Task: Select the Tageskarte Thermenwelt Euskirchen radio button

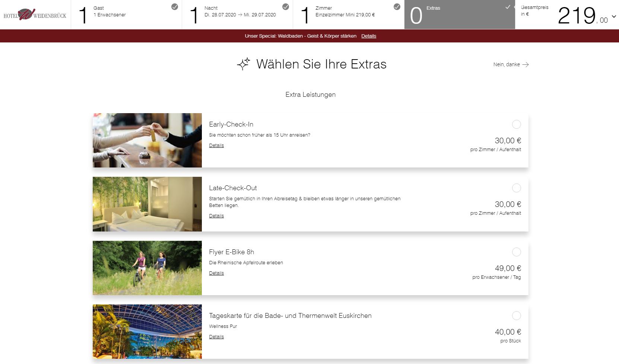Action: [x=516, y=316]
